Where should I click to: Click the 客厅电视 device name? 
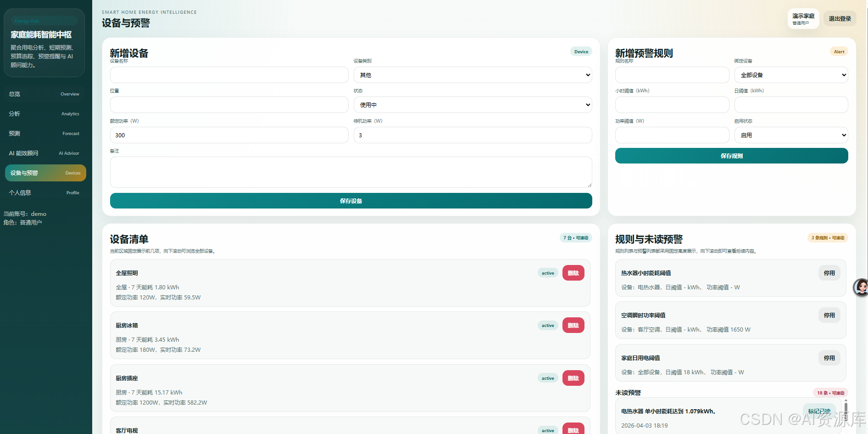(127, 430)
